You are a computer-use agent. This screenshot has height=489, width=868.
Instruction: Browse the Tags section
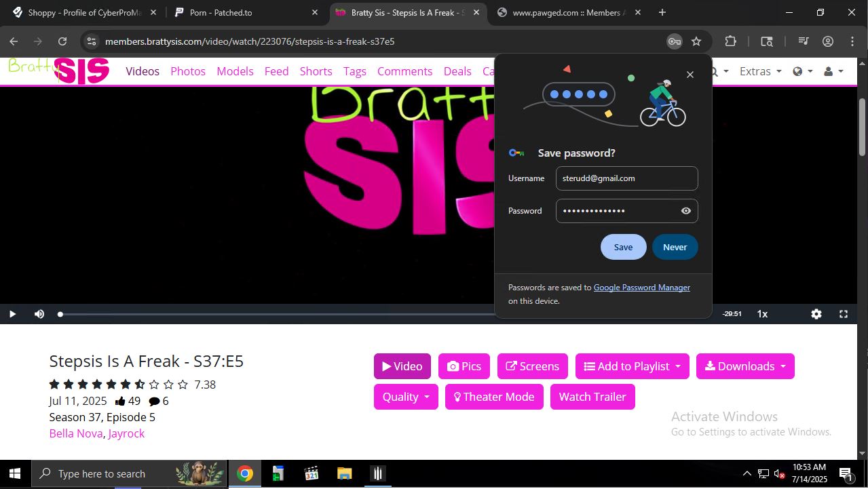355,71
